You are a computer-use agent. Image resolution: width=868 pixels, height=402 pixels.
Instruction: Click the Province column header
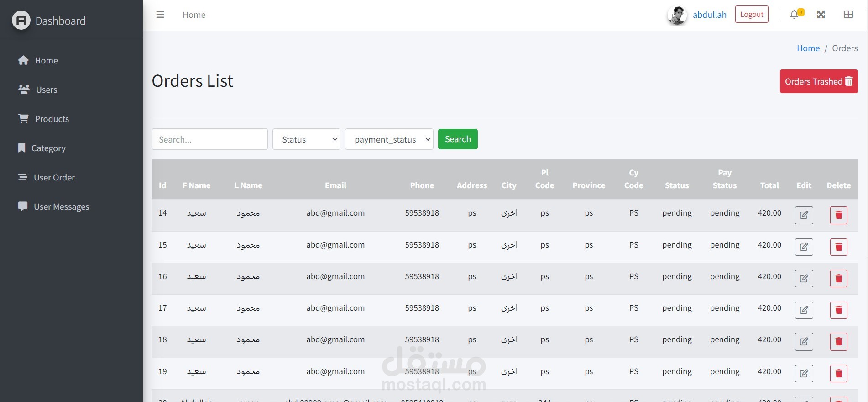pyautogui.click(x=589, y=185)
